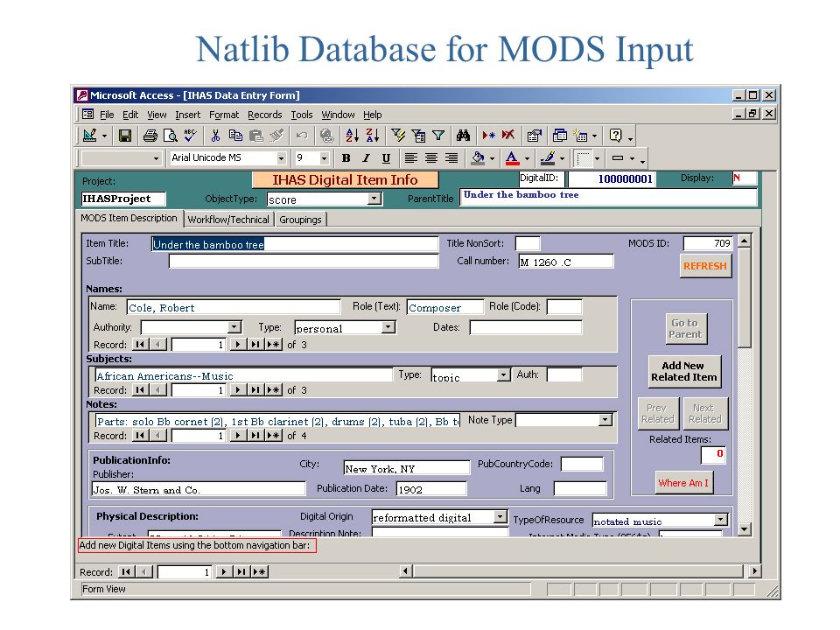Toggle Underline formatting

[x=386, y=158]
